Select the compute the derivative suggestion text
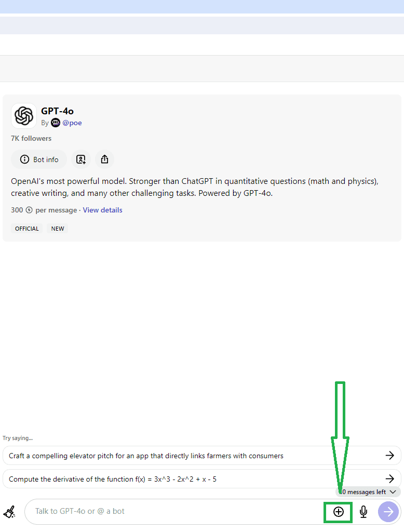 pos(113,479)
